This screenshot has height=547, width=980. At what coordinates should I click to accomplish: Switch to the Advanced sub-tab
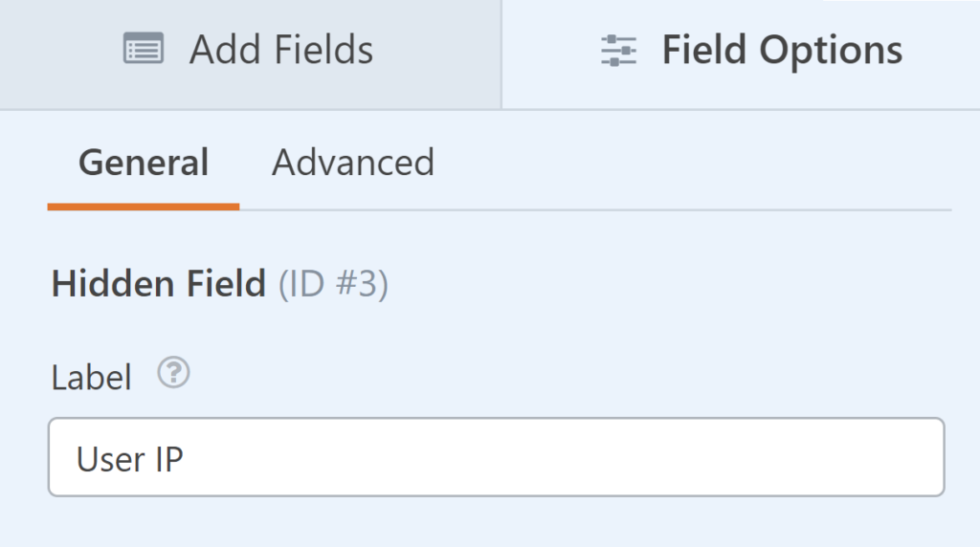352,163
